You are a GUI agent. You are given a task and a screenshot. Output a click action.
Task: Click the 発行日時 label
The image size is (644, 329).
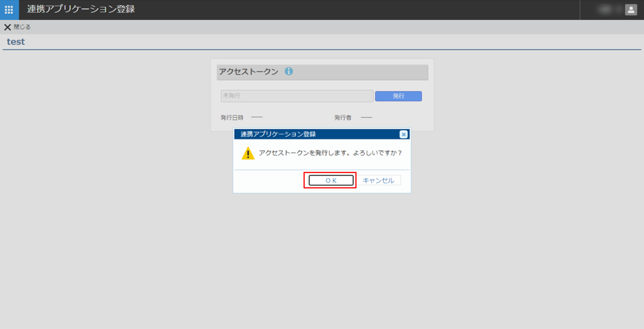coord(232,117)
